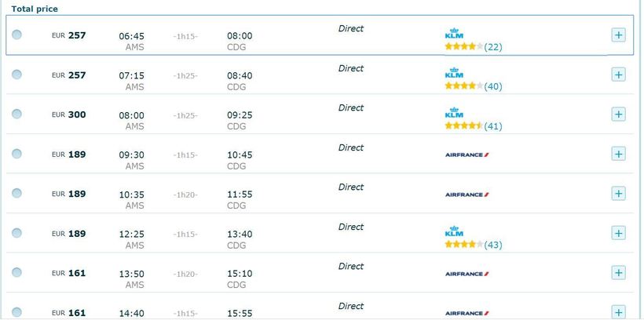This screenshot has width=644, height=320.
Task: Click KLM logo on 08:00 flight
Action: (454, 113)
